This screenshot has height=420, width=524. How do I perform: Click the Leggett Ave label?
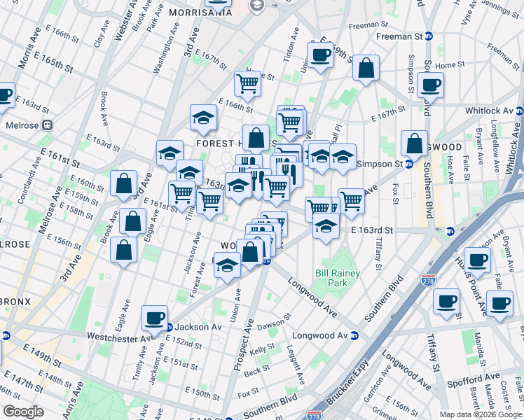[296, 365]
